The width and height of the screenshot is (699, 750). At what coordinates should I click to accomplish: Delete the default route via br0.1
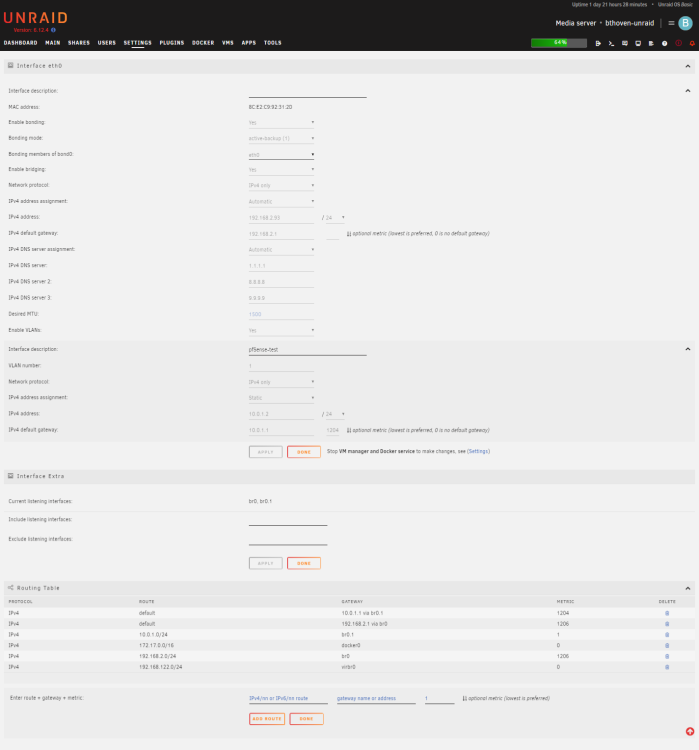667,613
